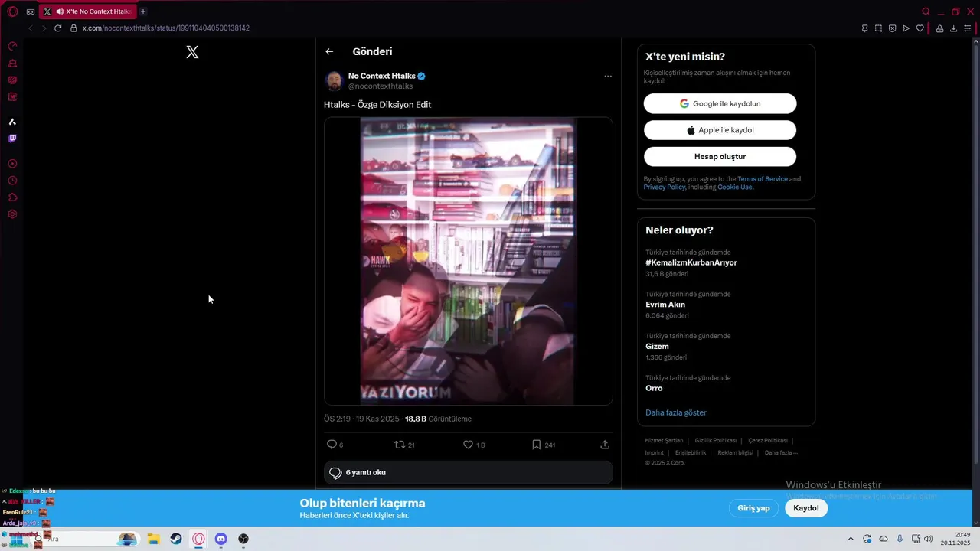Screen dimensions: 980x551
Task: Open the Privacy Policy link
Action: point(665,187)
